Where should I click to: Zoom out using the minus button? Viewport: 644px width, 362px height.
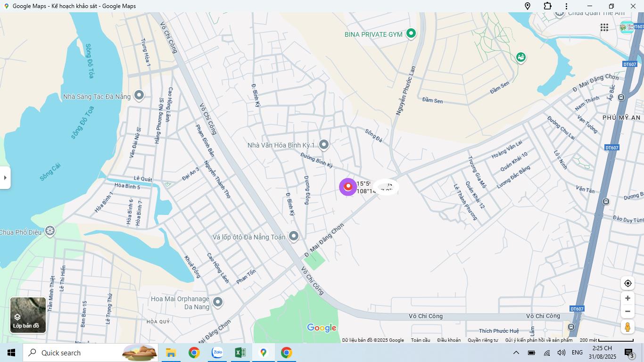coord(627,312)
